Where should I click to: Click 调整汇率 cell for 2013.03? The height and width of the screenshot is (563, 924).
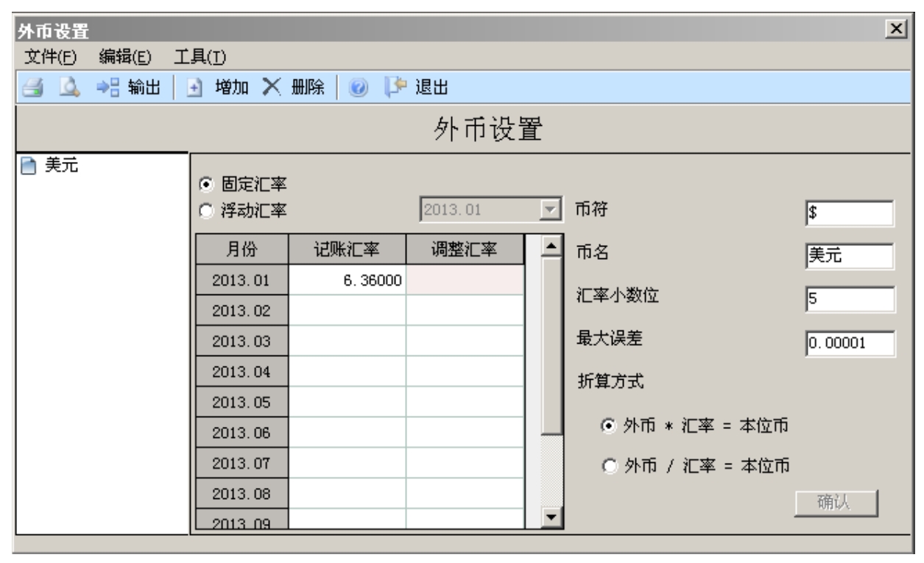tap(465, 341)
